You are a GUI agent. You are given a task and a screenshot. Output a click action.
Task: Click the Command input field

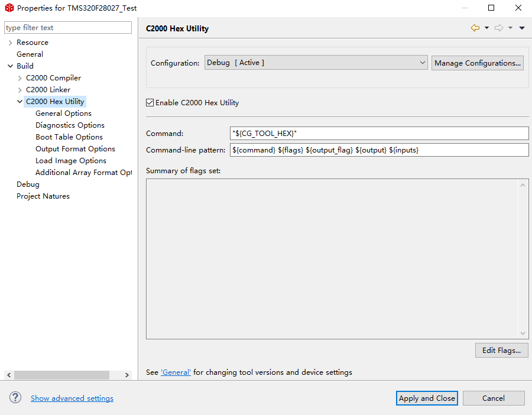pyautogui.click(x=379, y=134)
